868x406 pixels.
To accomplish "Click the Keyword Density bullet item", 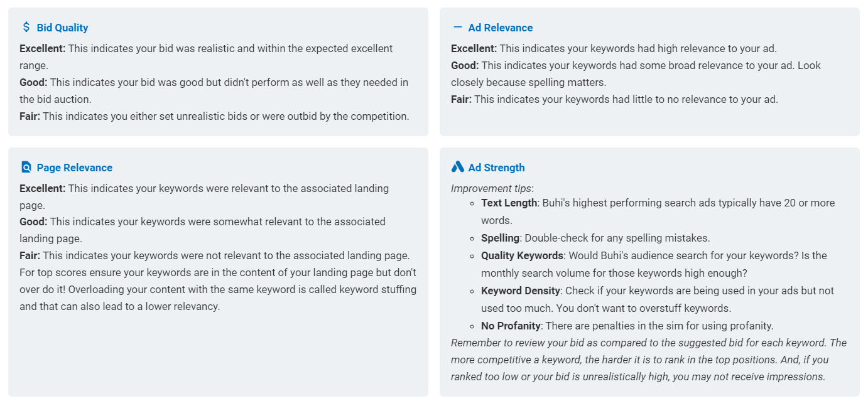I will pos(658,299).
